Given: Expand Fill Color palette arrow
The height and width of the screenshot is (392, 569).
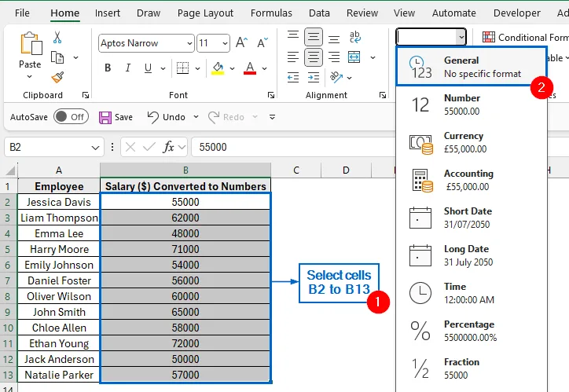Looking at the screenshot, I should click(233, 68).
